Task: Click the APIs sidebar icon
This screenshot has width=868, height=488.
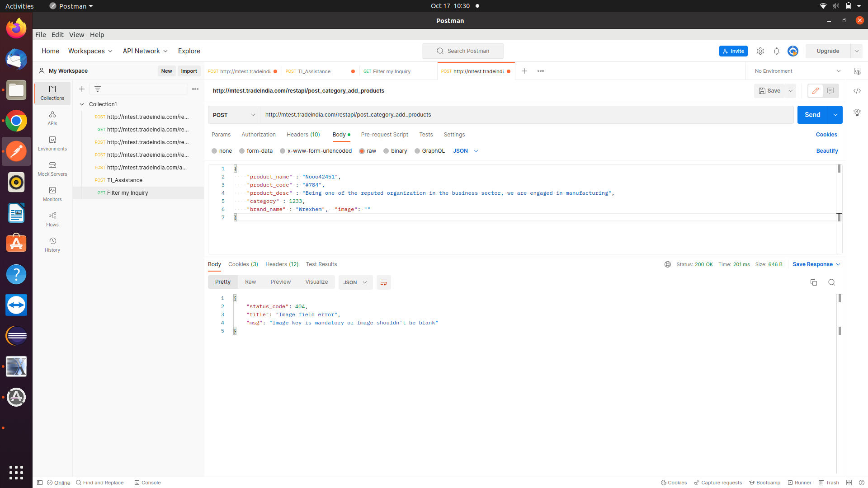Action: coord(52,118)
